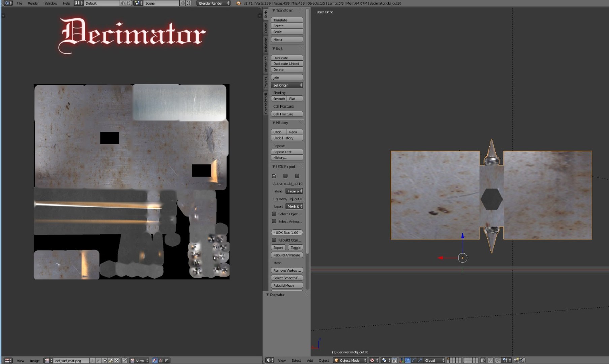
Task: Click the Smooth shading button
Action: coord(279,99)
